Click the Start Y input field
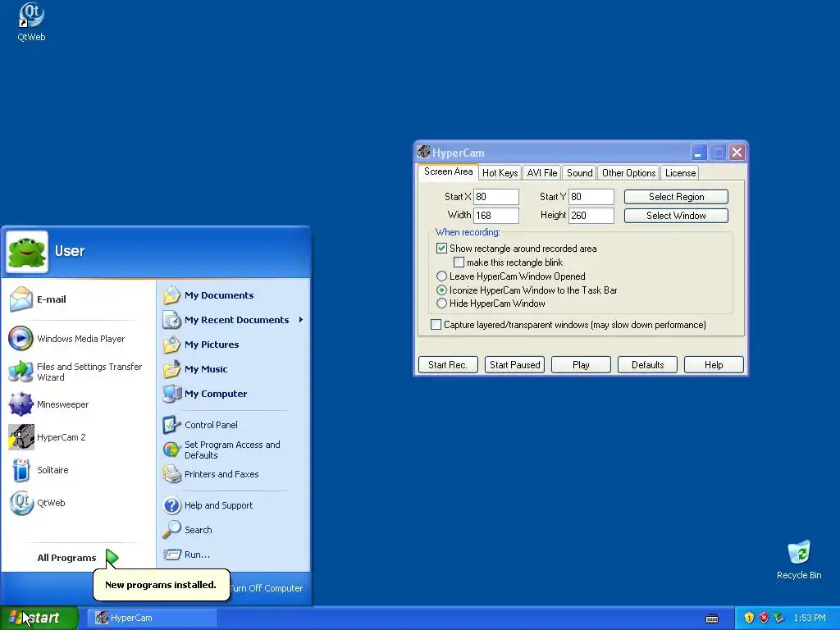Screen dimensions: 840x630 pyautogui.click(x=591, y=197)
